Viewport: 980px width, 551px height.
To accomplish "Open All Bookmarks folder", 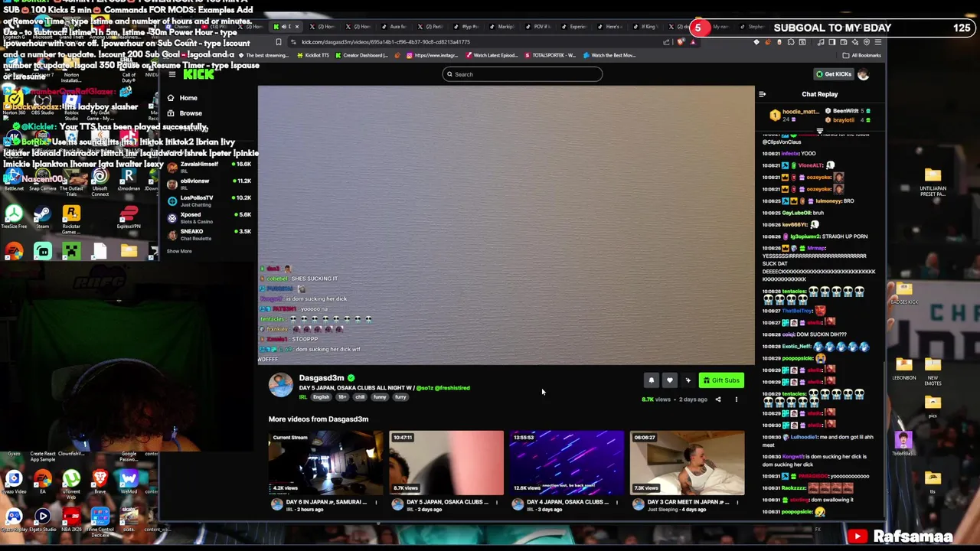I will click(862, 55).
